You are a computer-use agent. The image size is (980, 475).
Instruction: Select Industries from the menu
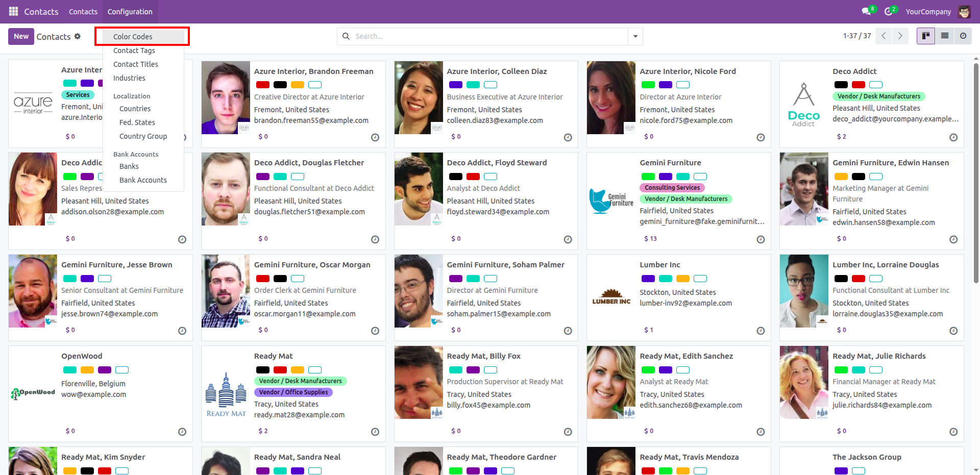tap(143, 78)
